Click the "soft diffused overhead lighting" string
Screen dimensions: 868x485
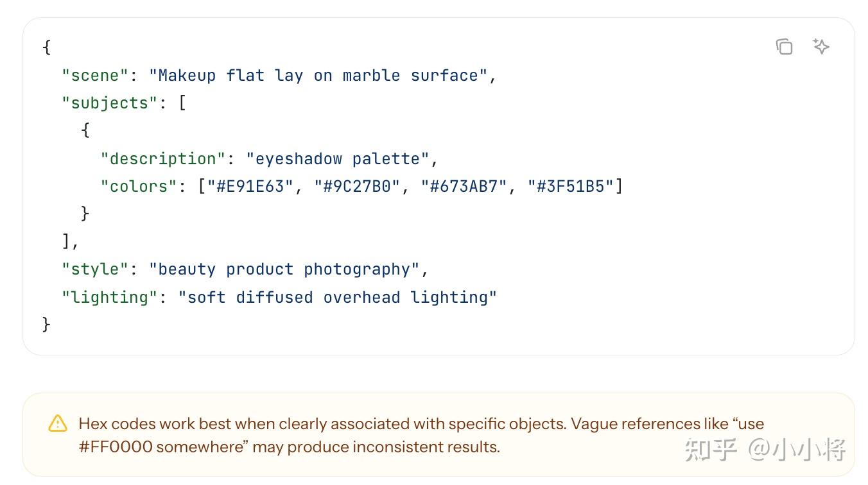pyautogui.click(x=338, y=297)
